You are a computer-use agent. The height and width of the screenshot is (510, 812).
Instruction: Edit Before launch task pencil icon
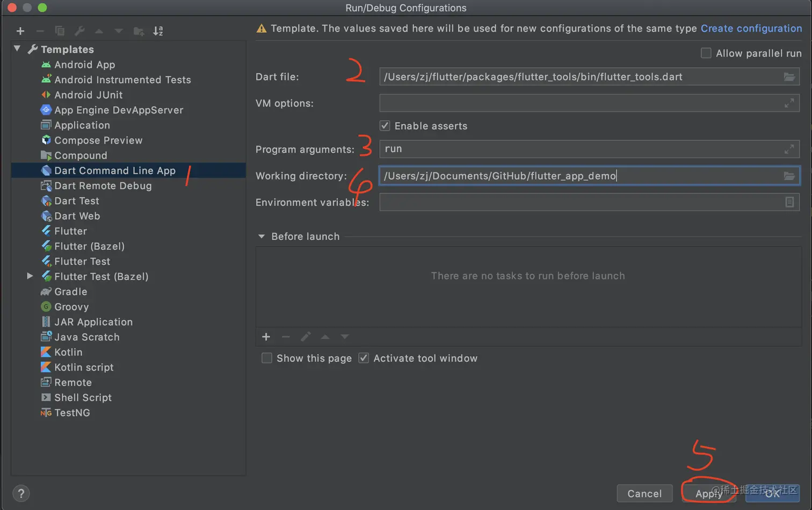(x=306, y=337)
